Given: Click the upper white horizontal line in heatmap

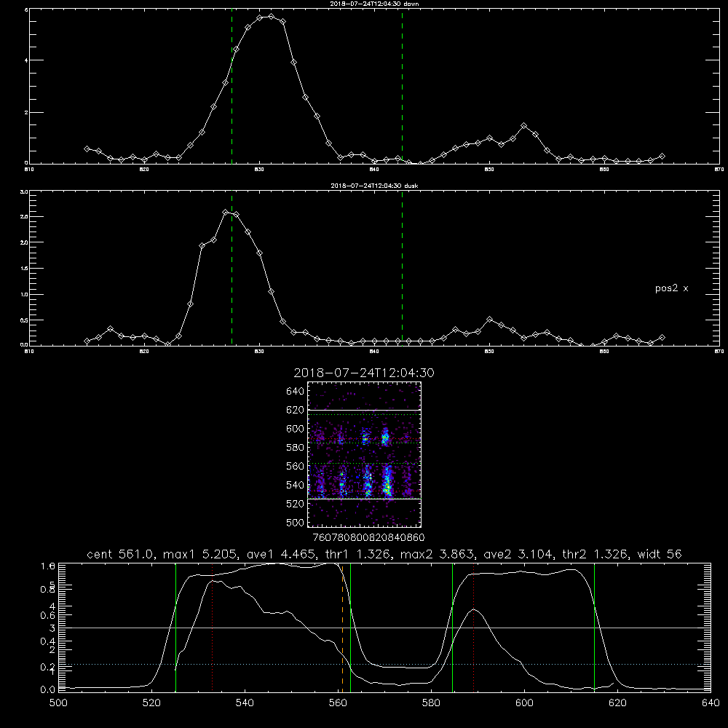Looking at the screenshot, I should pyautogui.click(x=364, y=410).
